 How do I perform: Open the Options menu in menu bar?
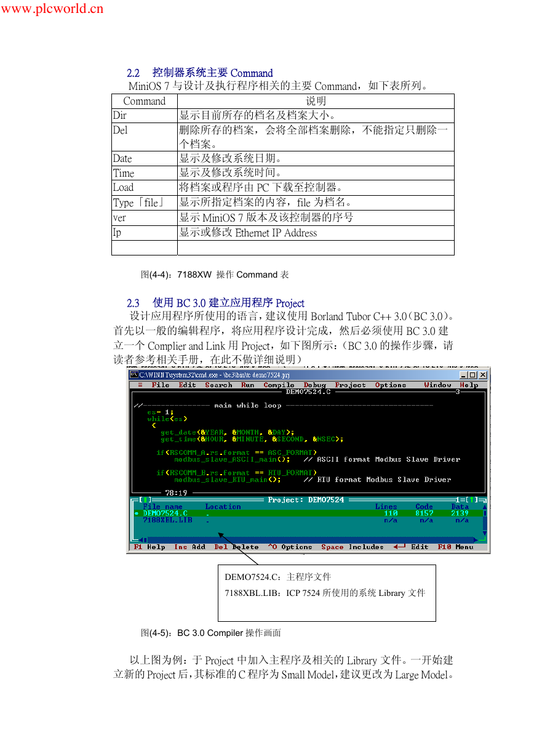pos(391,385)
